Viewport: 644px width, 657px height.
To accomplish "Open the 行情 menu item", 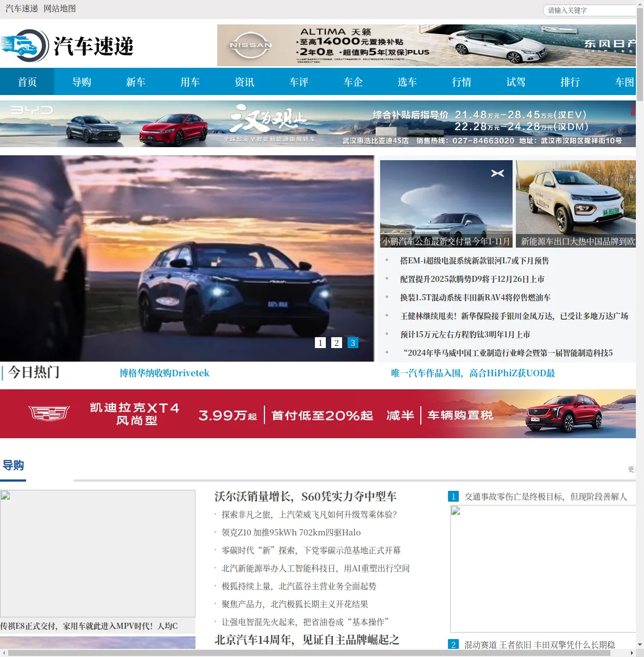I will point(462,82).
